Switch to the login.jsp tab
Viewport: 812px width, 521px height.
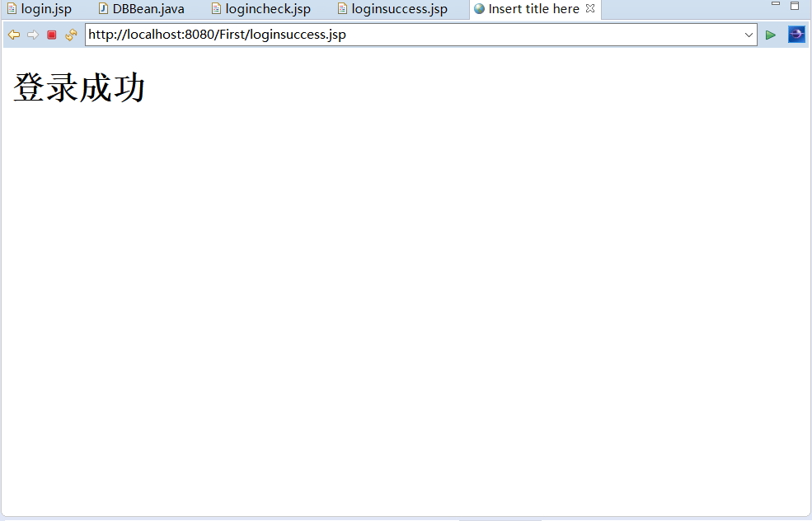point(40,9)
